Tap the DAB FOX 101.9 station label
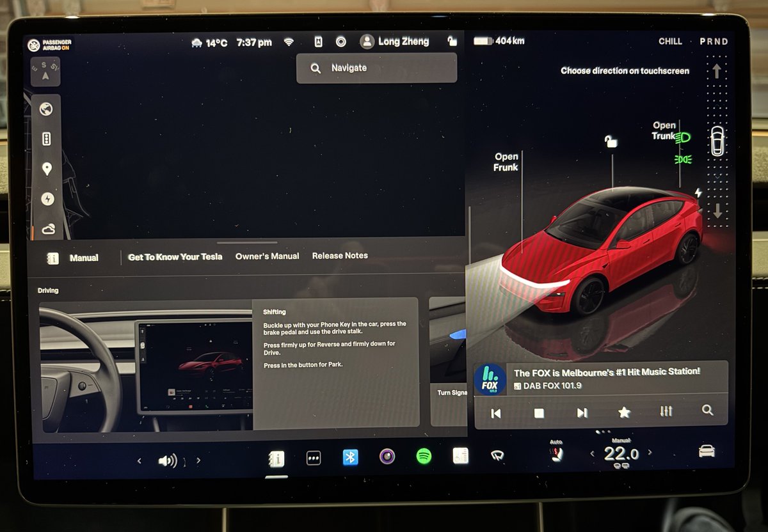This screenshot has height=532, width=768. coord(548,386)
